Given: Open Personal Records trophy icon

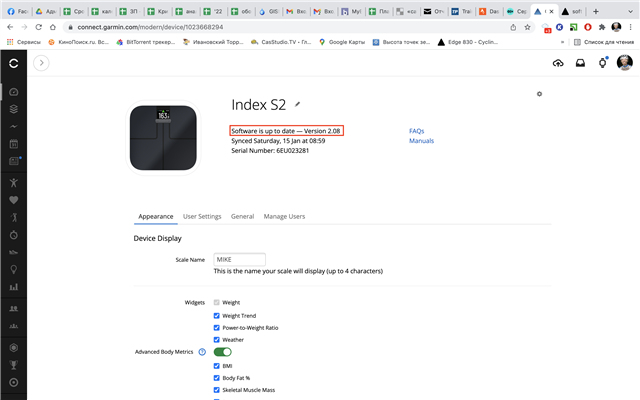Looking at the screenshot, I should 13,365.
